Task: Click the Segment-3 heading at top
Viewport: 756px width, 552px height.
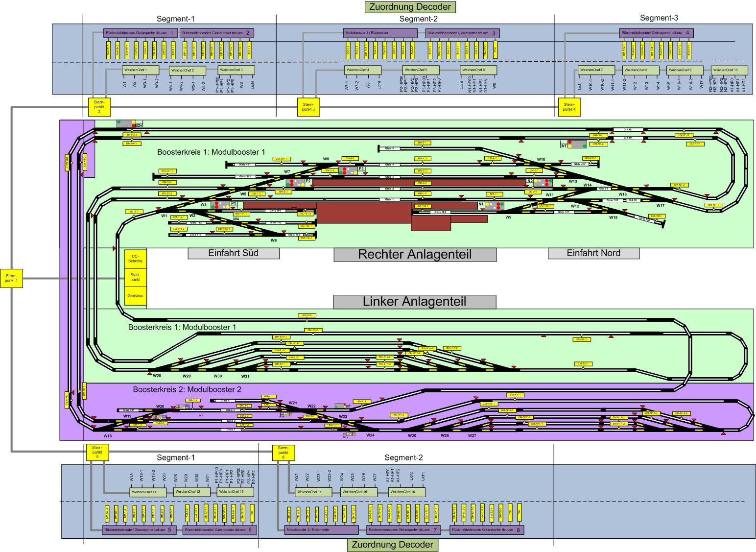Action: click(659, 18)
